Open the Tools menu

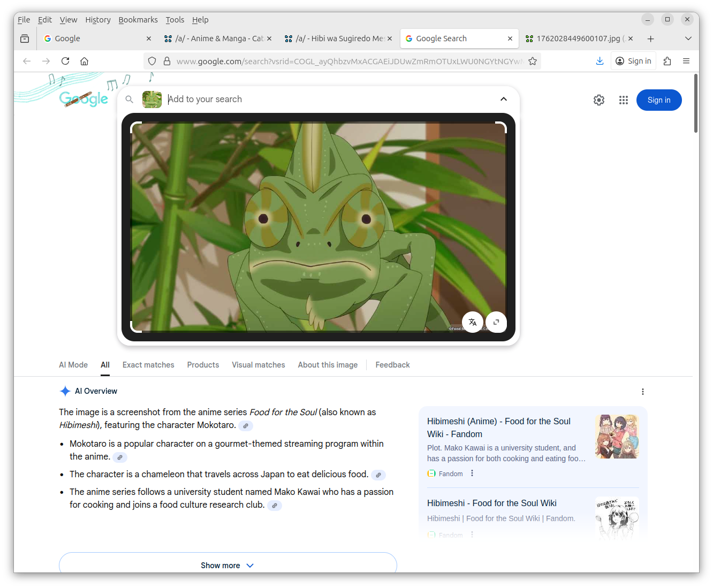click(175, 20)
